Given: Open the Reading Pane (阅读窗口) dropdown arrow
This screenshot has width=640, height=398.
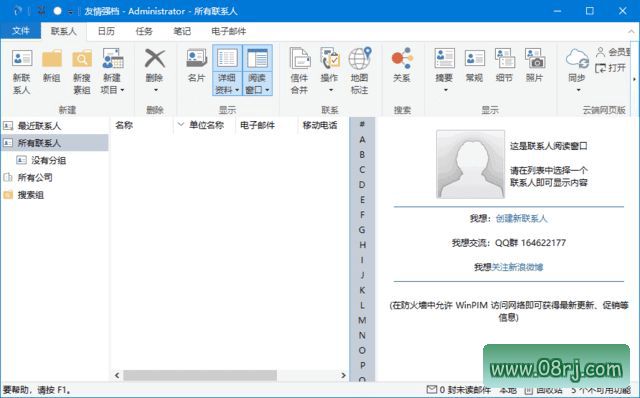Looking at the screenshot, I should [x=267, y=90].
